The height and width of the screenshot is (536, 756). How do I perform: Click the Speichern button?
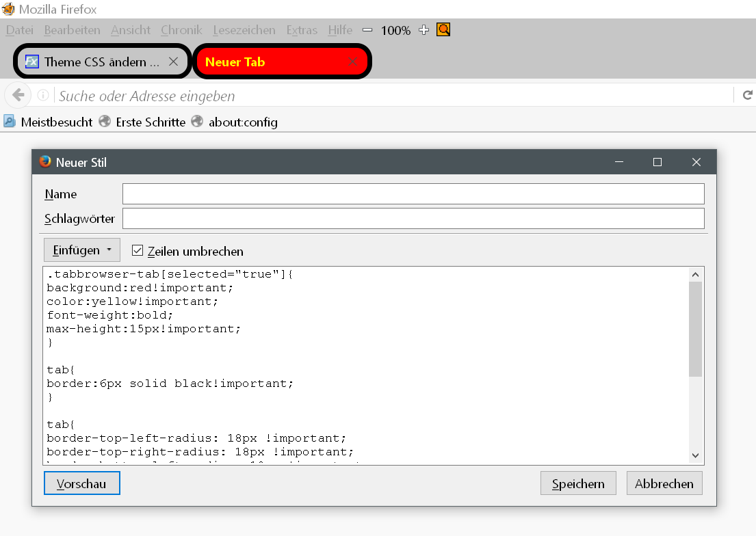pyautogui.click(x=578, y=483)
